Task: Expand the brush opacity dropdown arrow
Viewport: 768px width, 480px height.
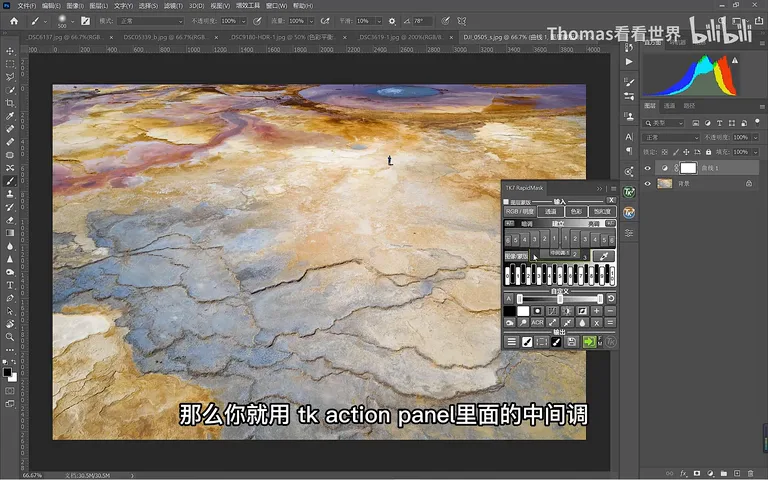Action: pyautogui.click(x=243, y=21)
